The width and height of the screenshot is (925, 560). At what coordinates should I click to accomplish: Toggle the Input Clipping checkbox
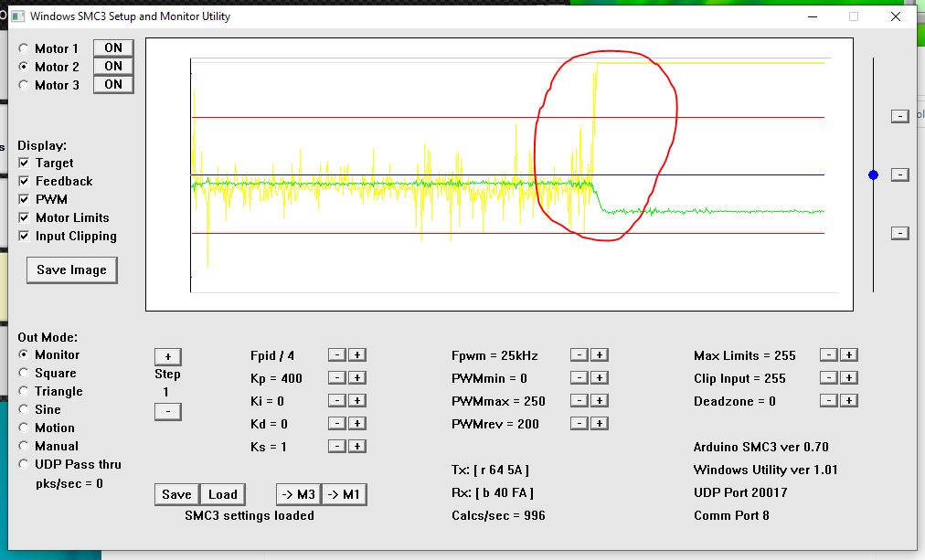click(24, 236)
